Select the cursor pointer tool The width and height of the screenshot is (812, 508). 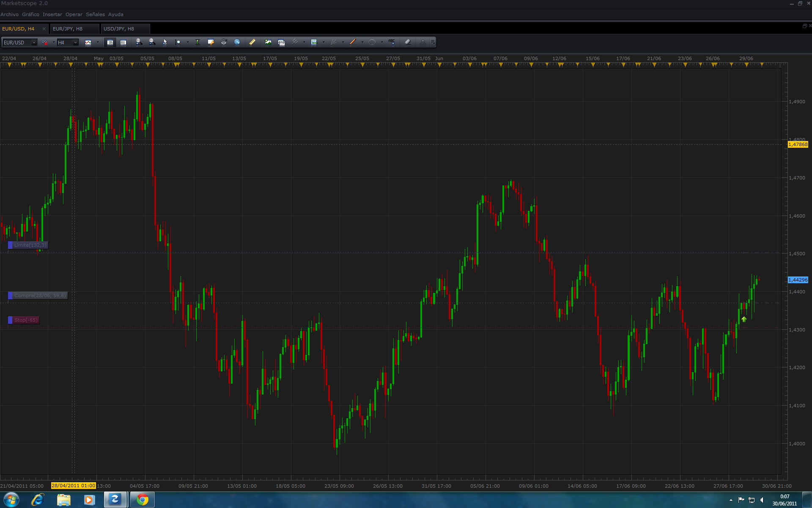[x=165, y=42]
